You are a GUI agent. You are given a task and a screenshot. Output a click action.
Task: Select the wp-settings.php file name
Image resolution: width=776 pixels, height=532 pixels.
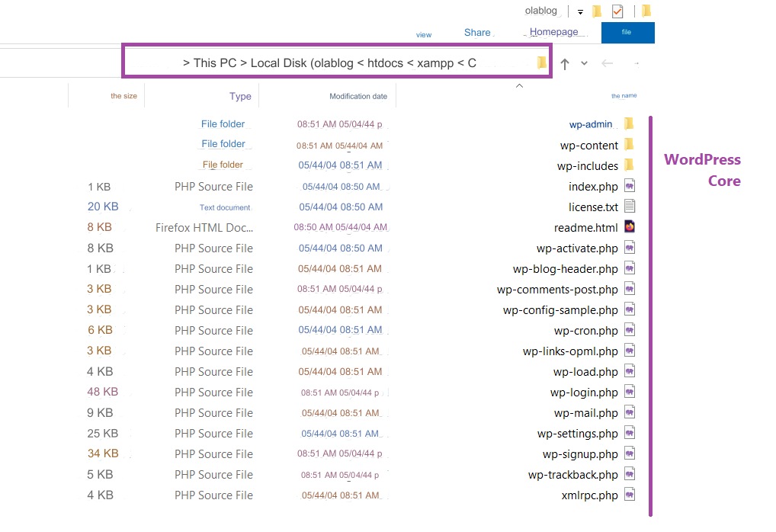(x=578, y=434)
